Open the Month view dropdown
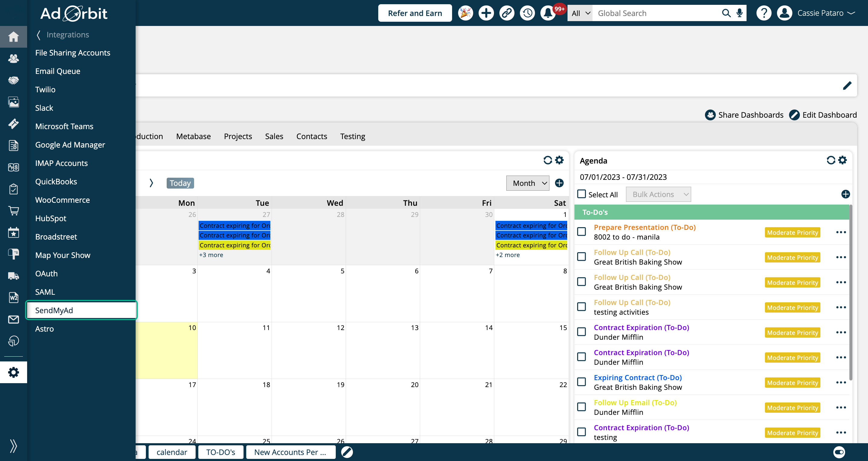The image size is (868, 461). tap(528, 183)
